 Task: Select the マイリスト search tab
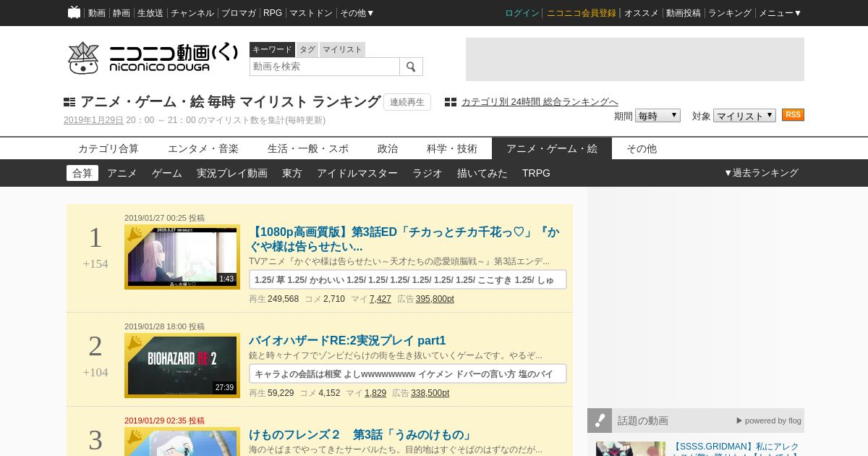point(342,49)
